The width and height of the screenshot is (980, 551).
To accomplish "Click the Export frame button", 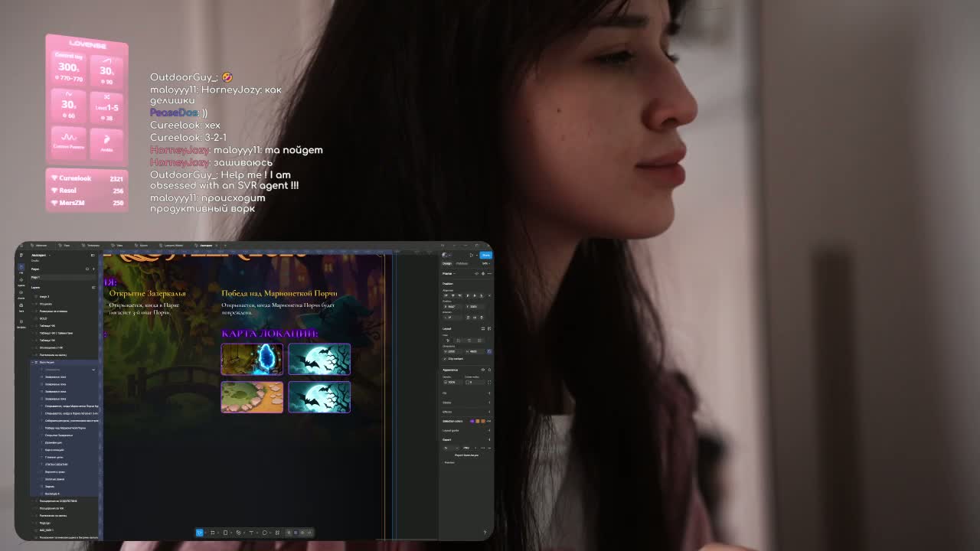I will [x=466, y=455].
